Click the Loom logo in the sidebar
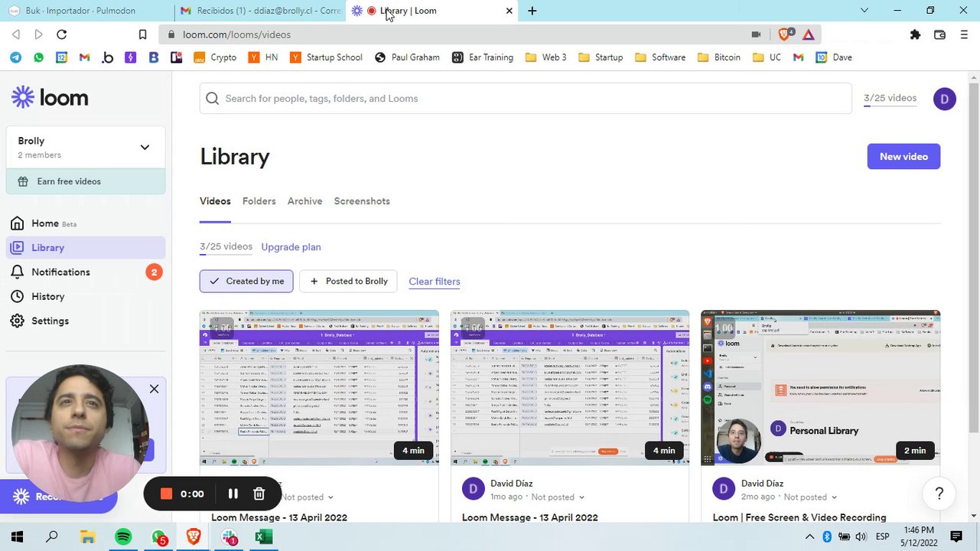This screenshot has width=980, height=551. pos(50,98)
